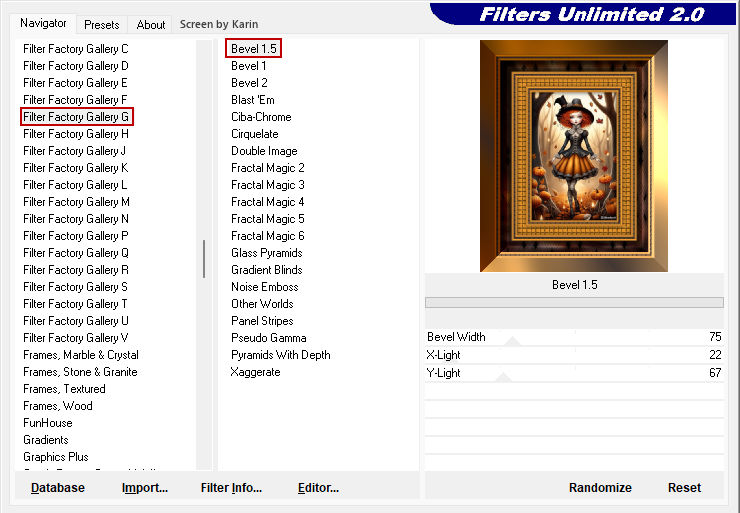Viewport: 740px width, 513px height.
Task: Reset the filter settings
Action: [x=684, y=488]
